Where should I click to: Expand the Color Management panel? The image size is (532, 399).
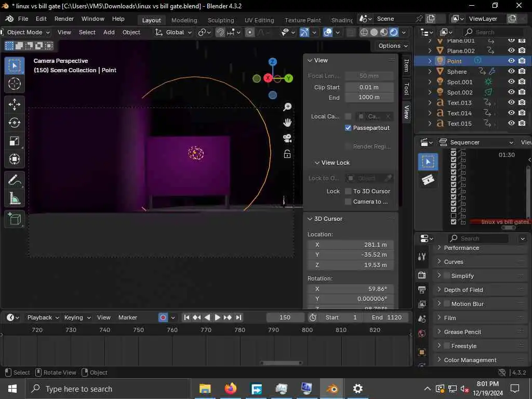coord(438,360)
